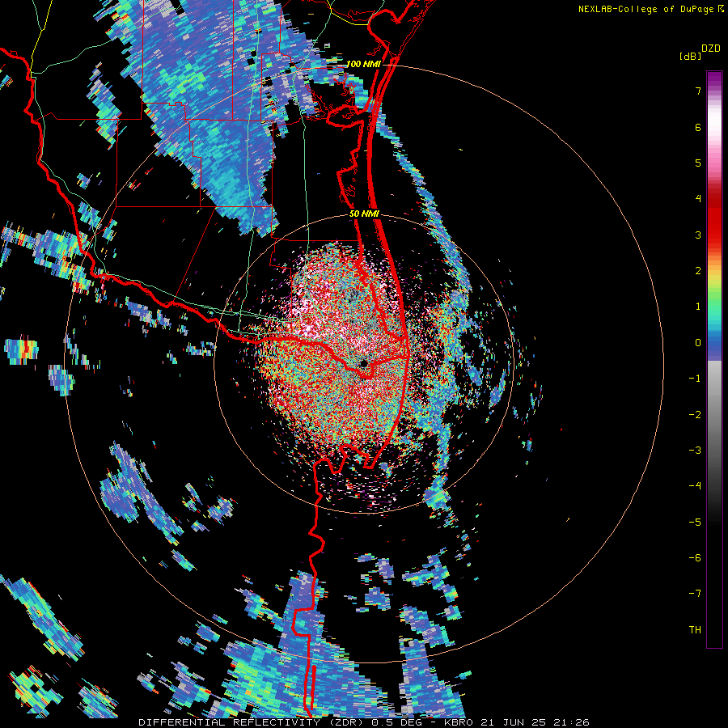Click the 2 value on dB scale

[x=698, y=271]
